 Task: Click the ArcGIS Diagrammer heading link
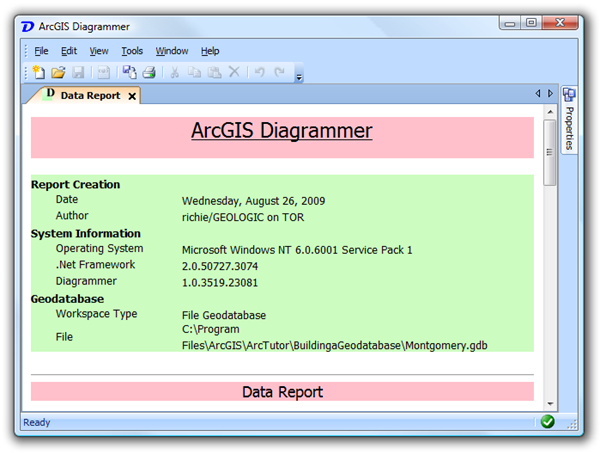point(281,131)
